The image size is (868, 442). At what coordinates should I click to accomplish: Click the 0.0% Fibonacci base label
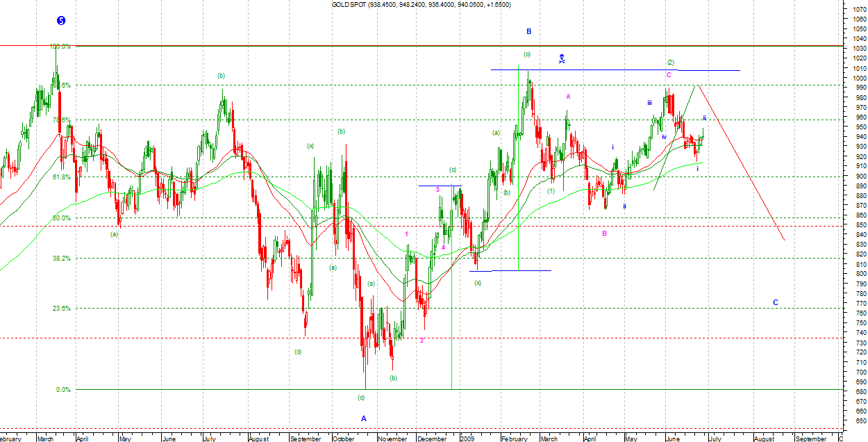click(x=63, y=390)
